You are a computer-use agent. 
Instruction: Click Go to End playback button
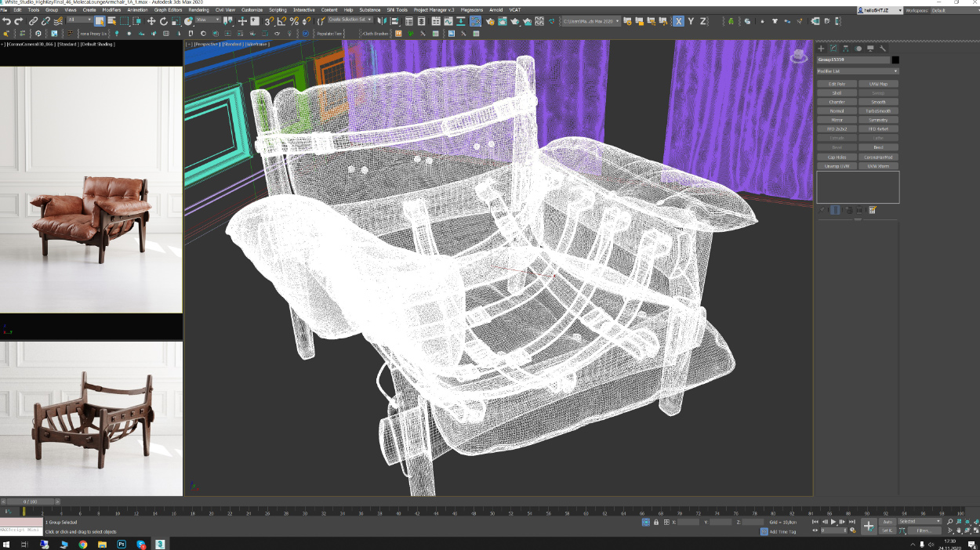pos(852,522)
